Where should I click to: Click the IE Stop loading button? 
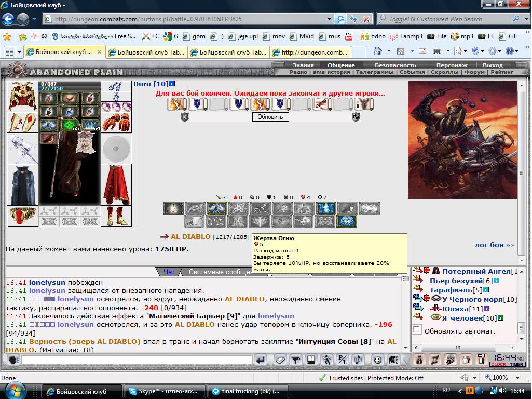366,19
